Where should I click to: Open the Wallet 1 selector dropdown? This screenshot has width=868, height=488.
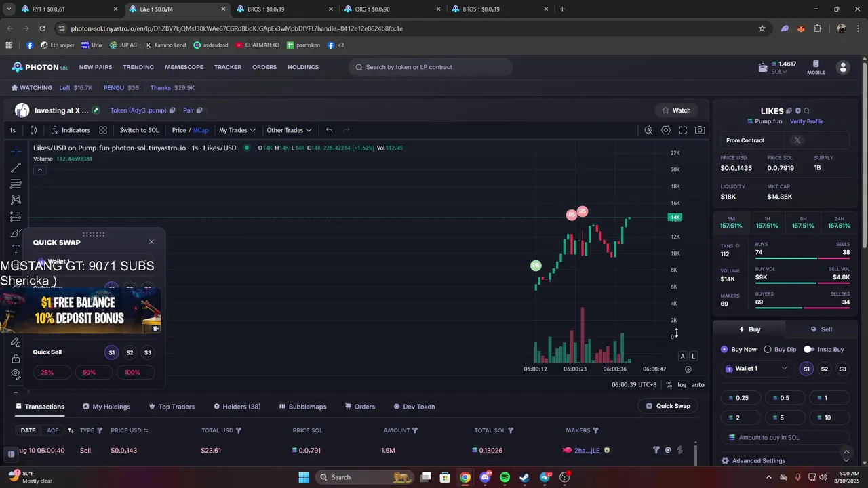point(757,369)
